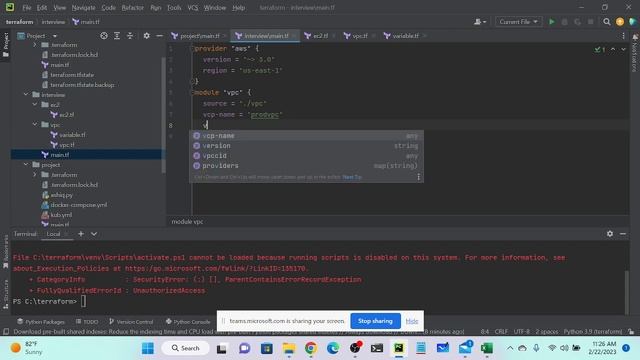Screen dimensions: 640x360
Task: Open PyCharm icon in taskbar
Action: coord(399,348)
